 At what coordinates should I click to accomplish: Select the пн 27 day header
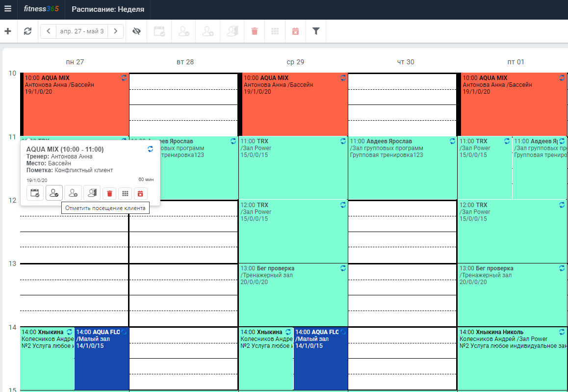click(x=75, y=62)
